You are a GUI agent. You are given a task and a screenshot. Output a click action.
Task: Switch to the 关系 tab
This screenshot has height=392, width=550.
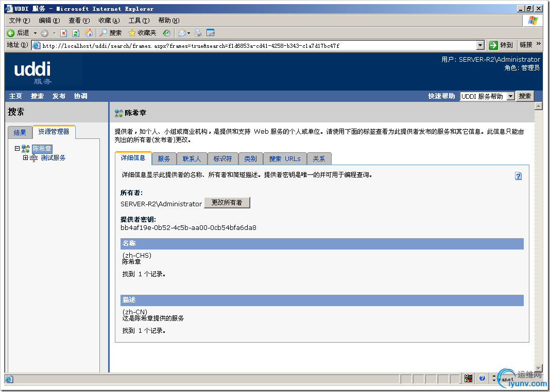point(319,158)
